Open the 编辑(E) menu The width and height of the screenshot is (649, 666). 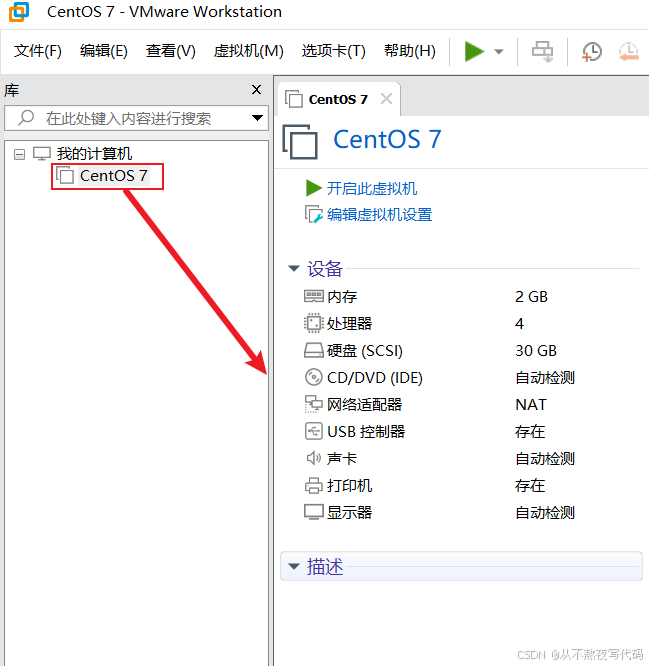pos(104,51)
